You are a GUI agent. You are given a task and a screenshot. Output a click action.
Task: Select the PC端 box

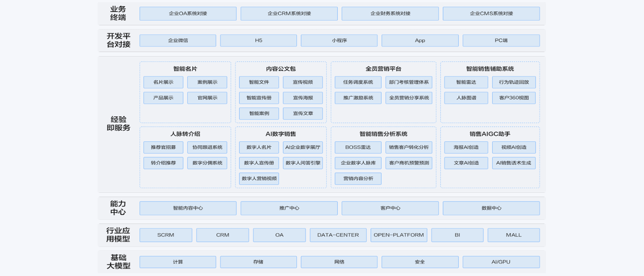click(x=501, y=40)
